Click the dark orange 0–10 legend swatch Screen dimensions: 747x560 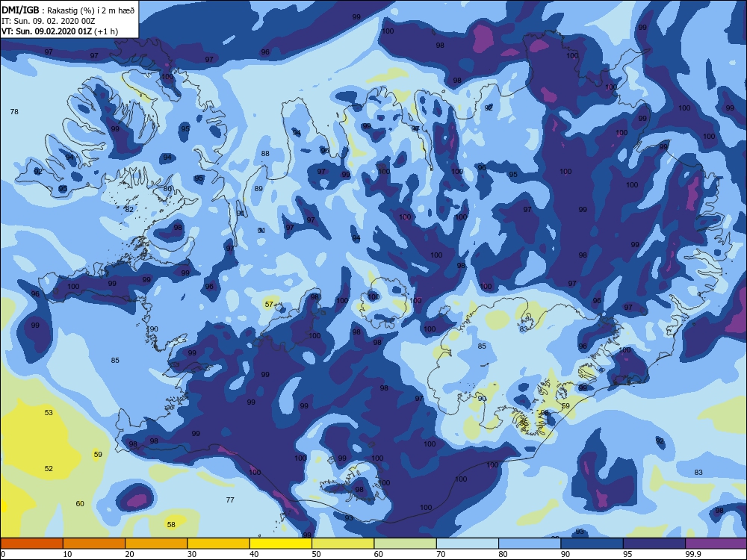tap(31, 544)
